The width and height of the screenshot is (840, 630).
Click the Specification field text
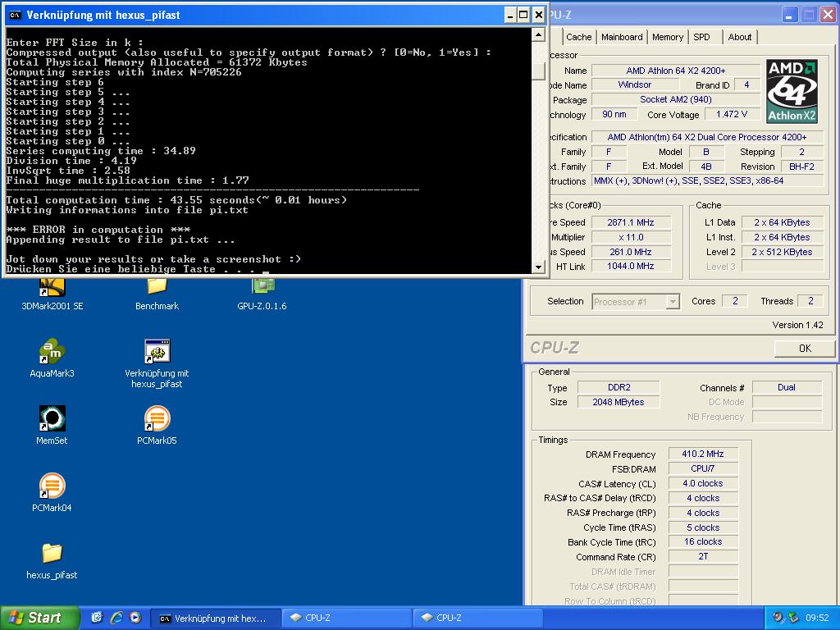[706, 137]
